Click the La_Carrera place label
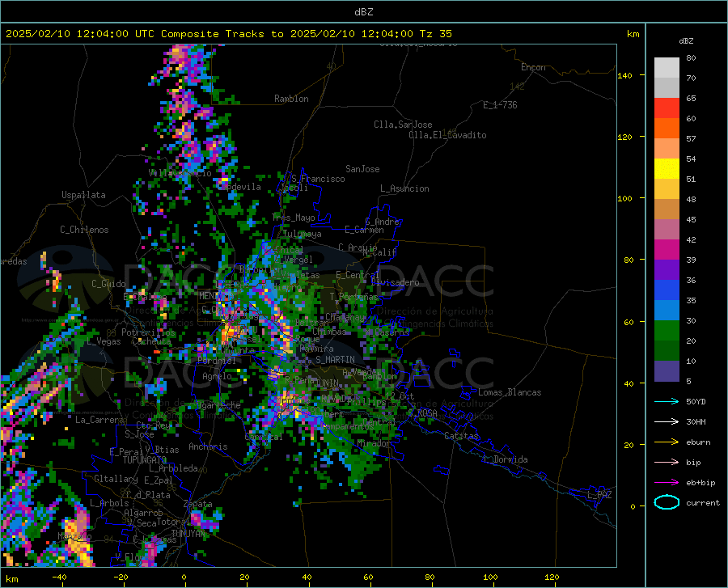 click(99, 420)
